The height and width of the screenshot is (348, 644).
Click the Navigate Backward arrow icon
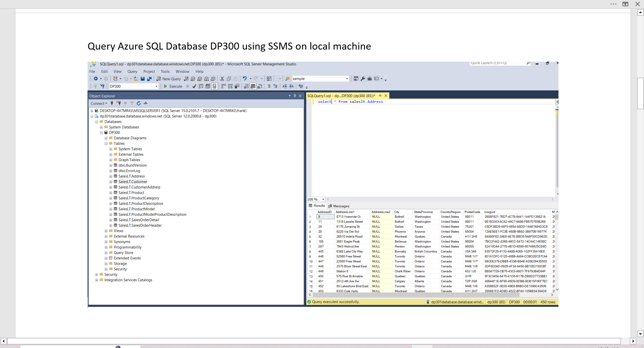point(96,79)
